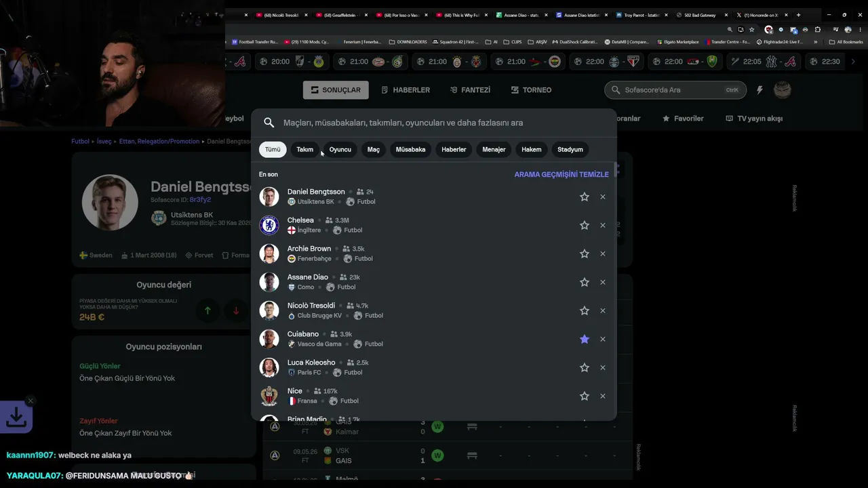Screen dimensions: 868x488
Task: Remove Daniel Bengtsson from recent searches
Action: click(603, 197)
